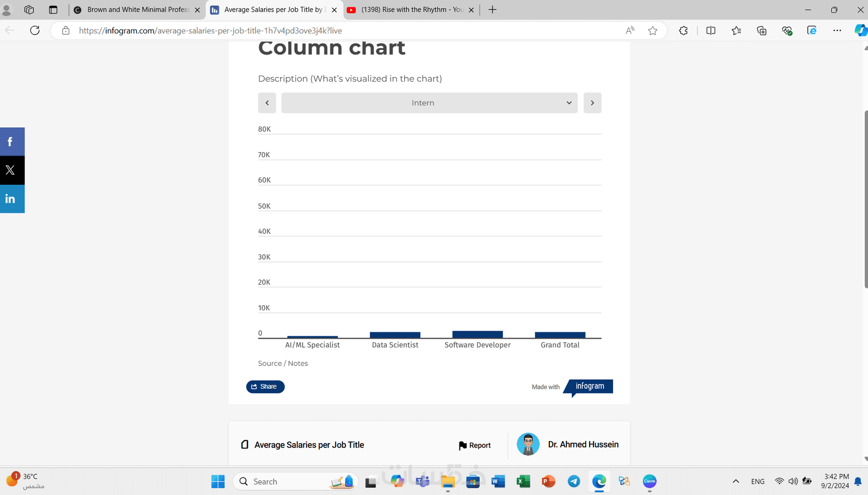Click the Software Developer column bar
This screenshot has height=495, width=868.
pyautogui.click(x=477, y=335)
